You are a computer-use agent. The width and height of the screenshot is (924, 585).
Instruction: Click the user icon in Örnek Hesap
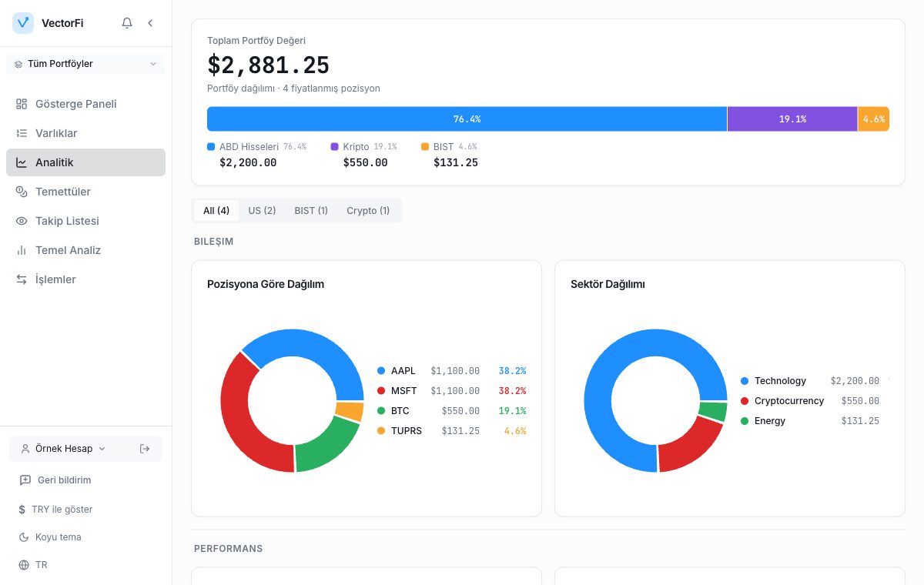tap(25, 449)
